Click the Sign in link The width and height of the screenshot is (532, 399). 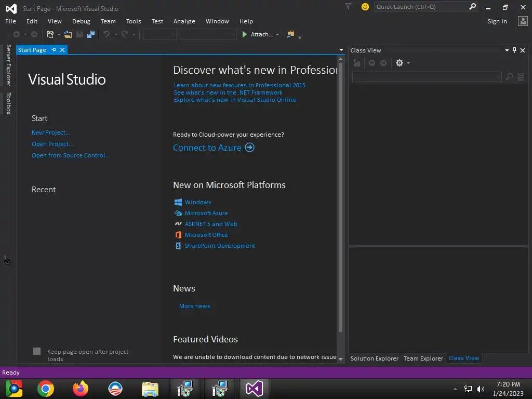497,21
